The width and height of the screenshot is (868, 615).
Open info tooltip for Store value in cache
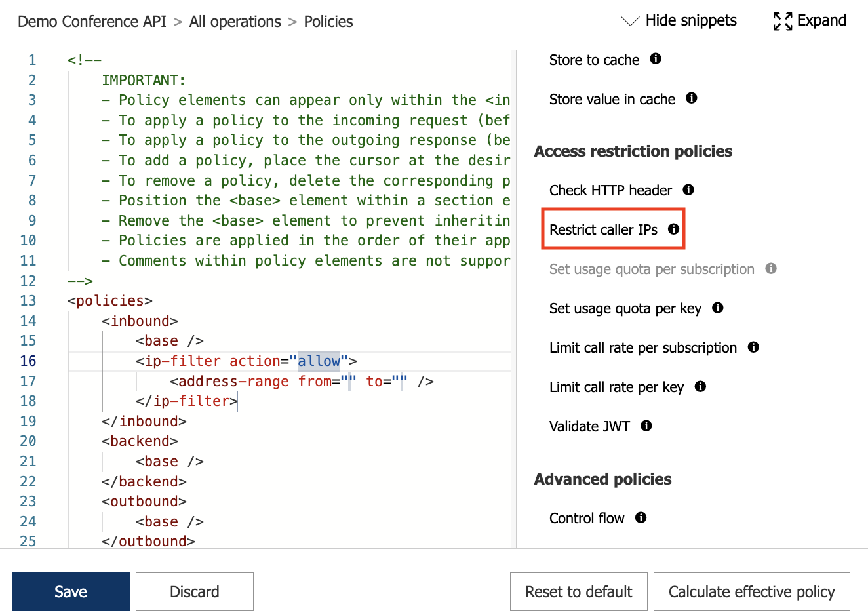point(690,98)
